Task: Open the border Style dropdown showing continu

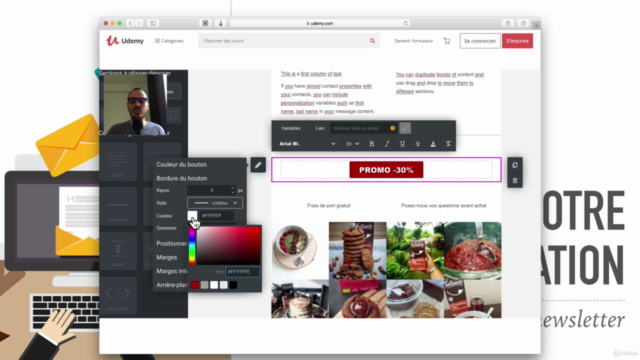Action: (x=215, y=203)
